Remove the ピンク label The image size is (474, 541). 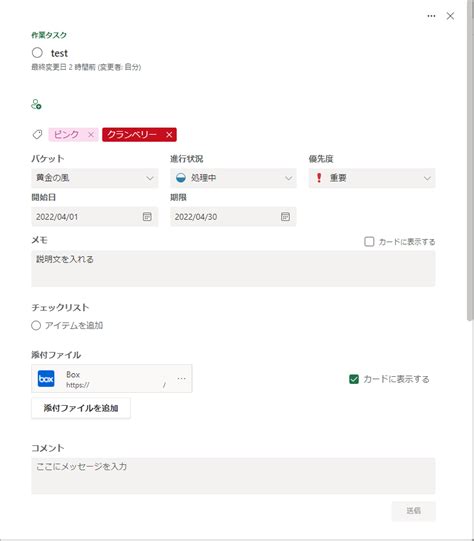(91, 135)
